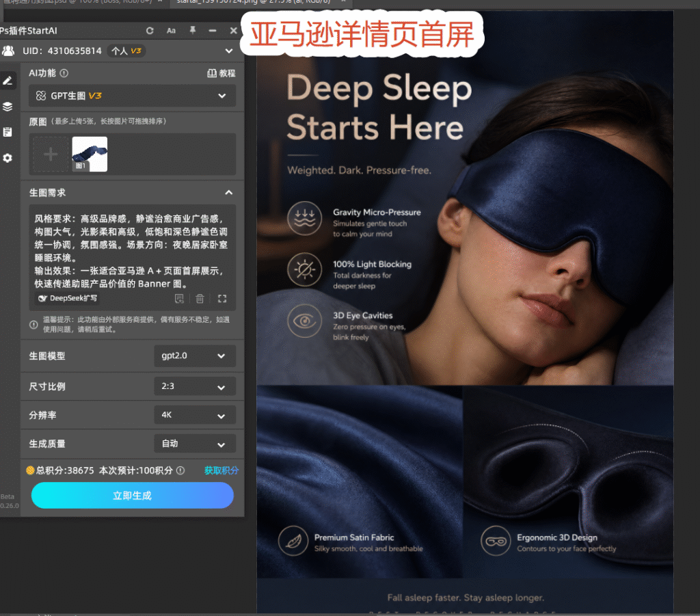Open the saved records sidebar icon
This screenshot has width=700, height=616.
pos(8,132)
